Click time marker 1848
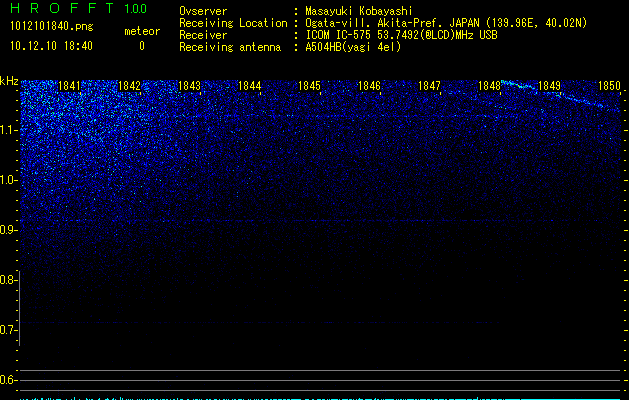Image resolution: width=629 pixels, height=400 pixels. point(490,86)
